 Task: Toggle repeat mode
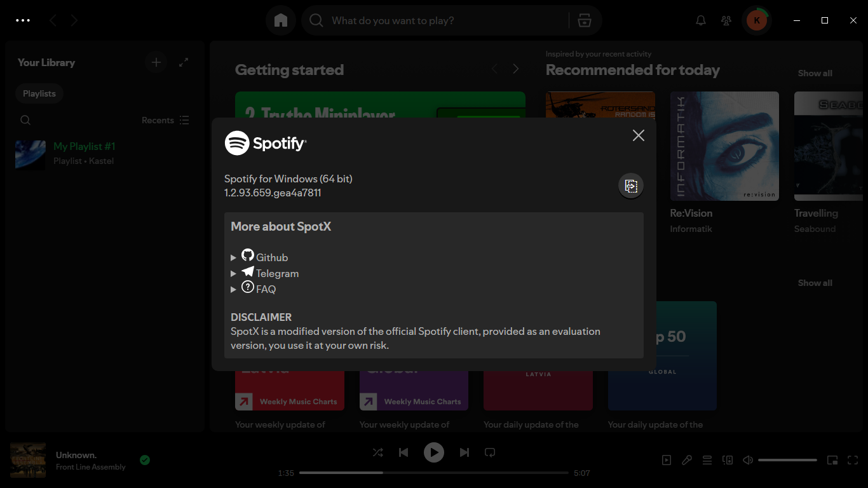490,452
